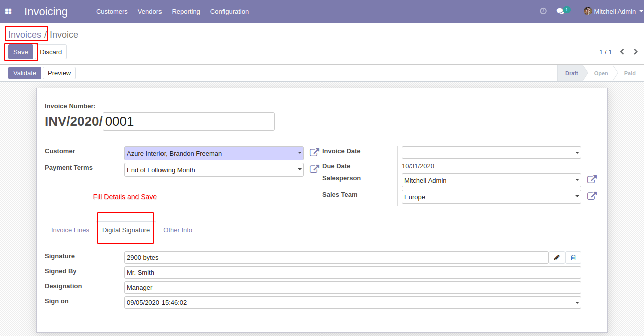Save the invoice
The image size is (644, 336).
pos(21,52)
